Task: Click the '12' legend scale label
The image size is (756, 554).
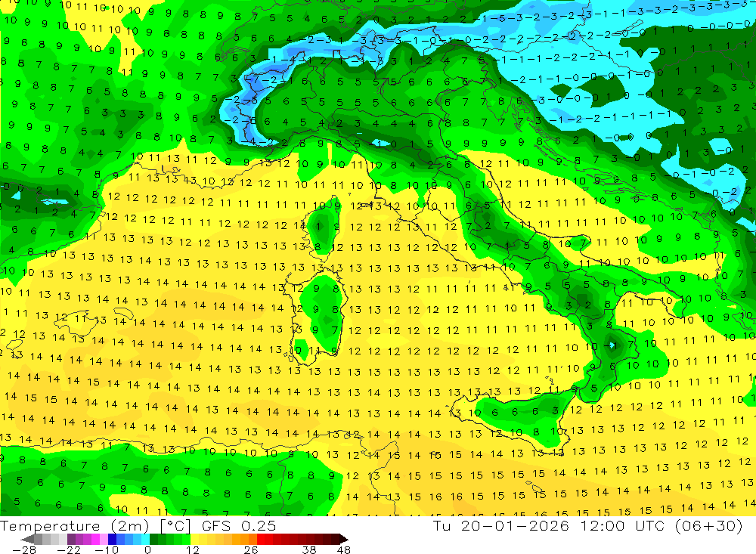Action: click(193, 549)
